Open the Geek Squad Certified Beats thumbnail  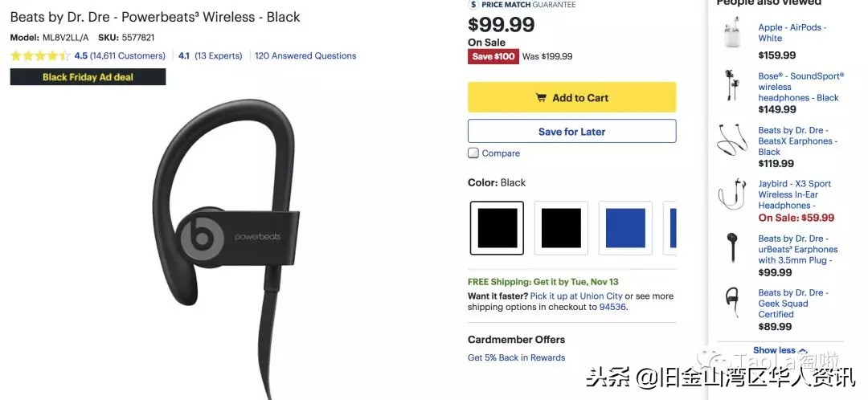point(732,302)
